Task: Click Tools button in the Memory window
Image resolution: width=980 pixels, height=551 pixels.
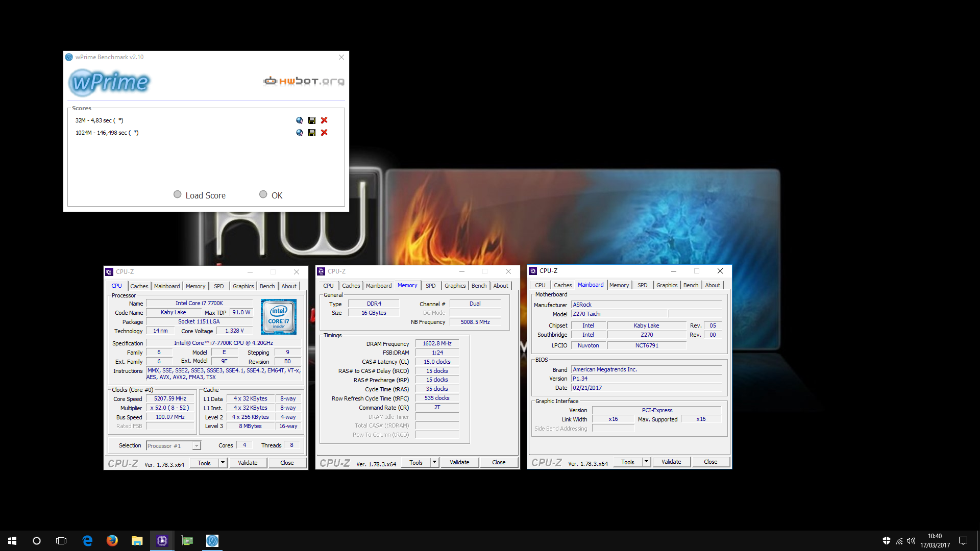Action: pyautogui.click(x=416, y=462)
